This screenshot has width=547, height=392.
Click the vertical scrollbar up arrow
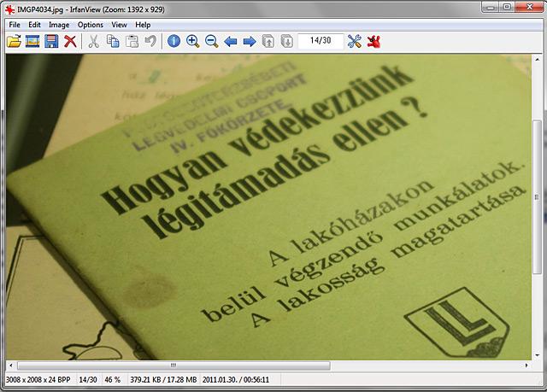click(537, 60)
